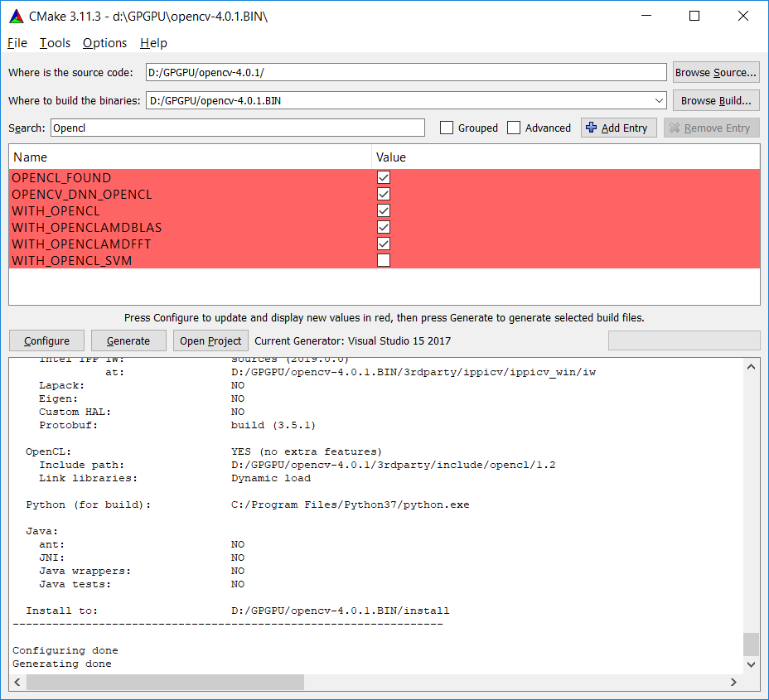Click the horizontal scrollbar thumb in output
The width and height of the screenshot is (769, 700).
(x=165, y=682)
